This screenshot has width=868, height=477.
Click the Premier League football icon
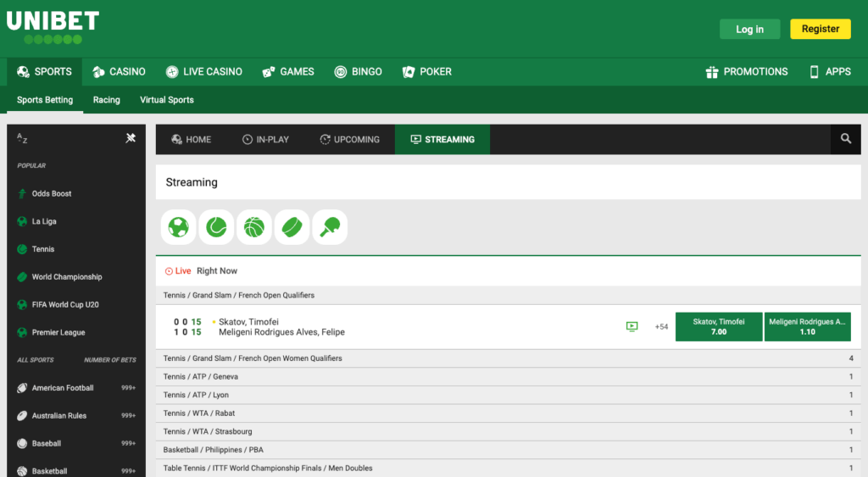click(22, 332)
